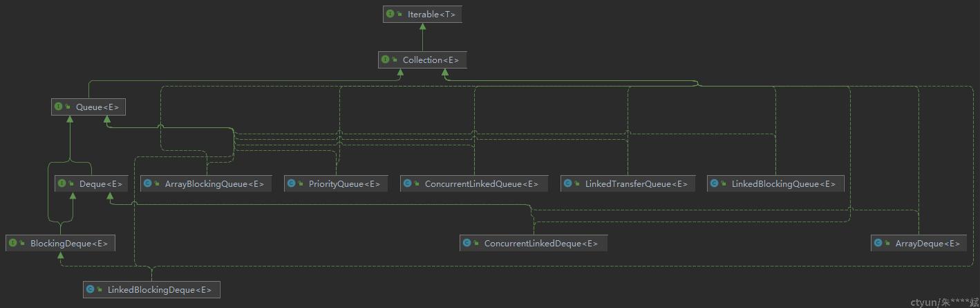Click the class icon beside LinkedBlockingQueue<E>

715,183
